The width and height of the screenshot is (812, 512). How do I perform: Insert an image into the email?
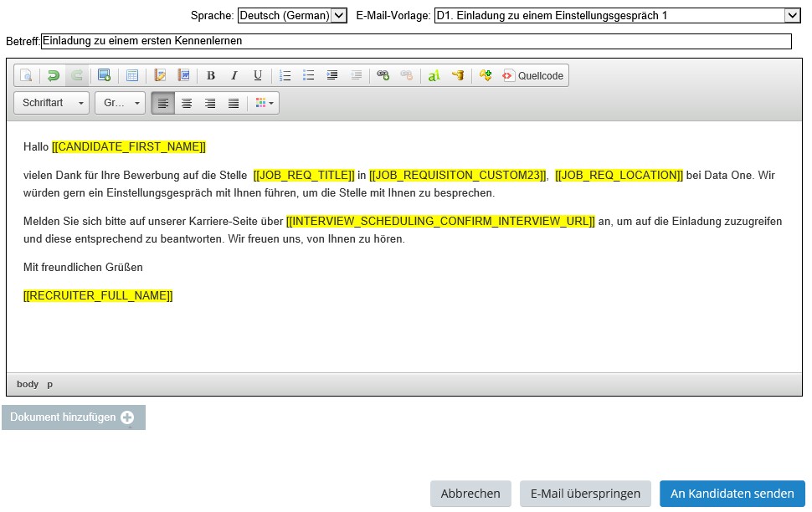point(104,76)
